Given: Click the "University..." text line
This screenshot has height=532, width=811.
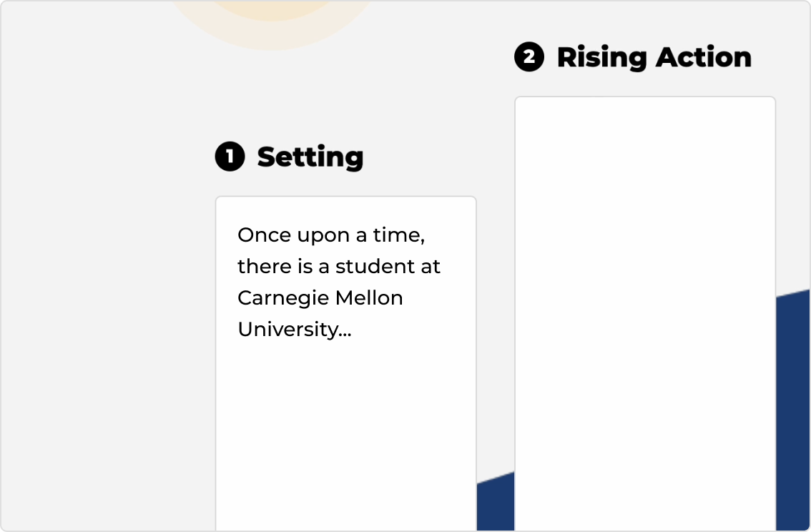Looking at the screenshot, I should 295,330.
